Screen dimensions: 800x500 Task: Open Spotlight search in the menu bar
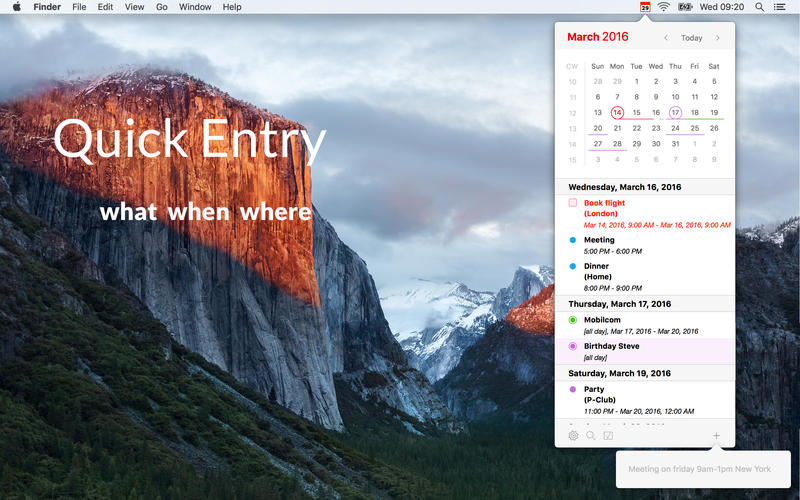click(759, 7)
